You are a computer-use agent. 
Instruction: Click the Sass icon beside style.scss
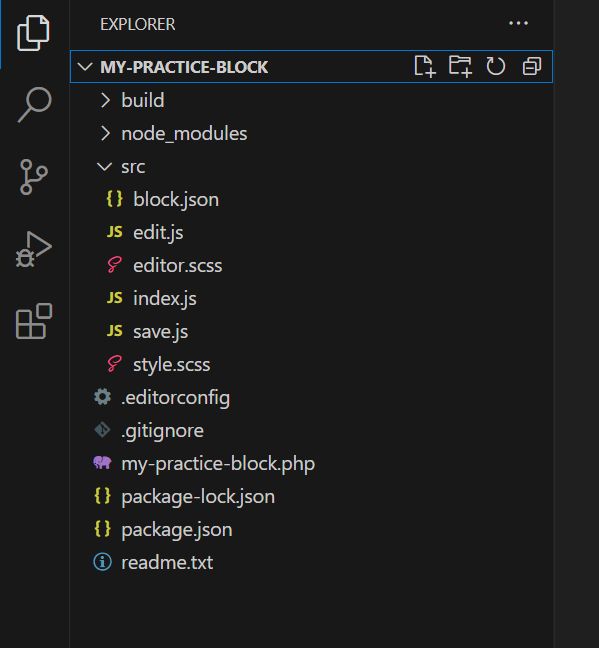(x=115, y=364)
